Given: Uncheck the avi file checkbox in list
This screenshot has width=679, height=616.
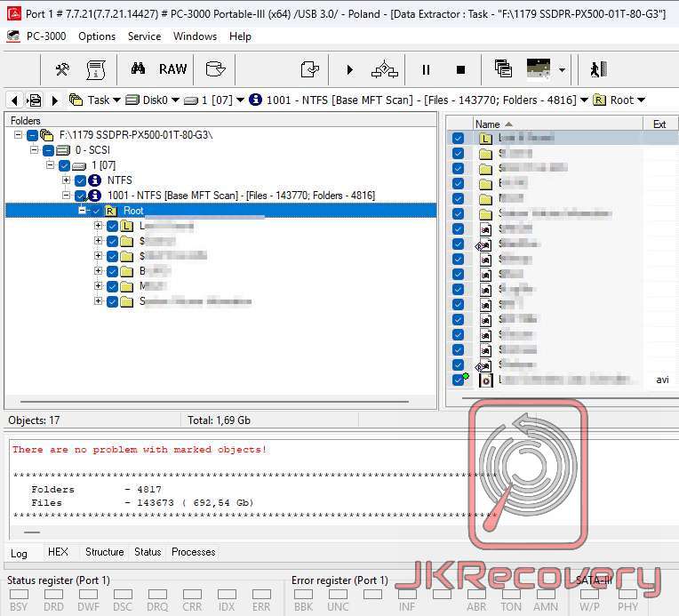Looking at the screenshot, I should click(458, 380).
